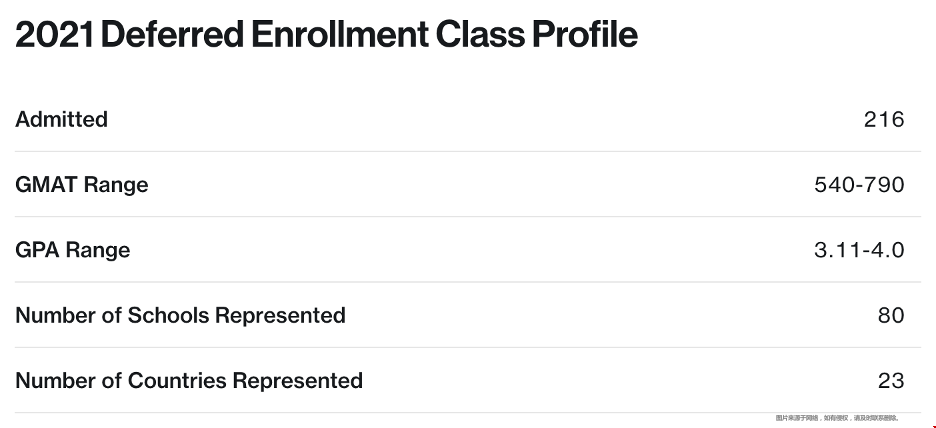Select Number of Countries Represented label
Viewport: 936px width, 428px height.
click(189, 380)
